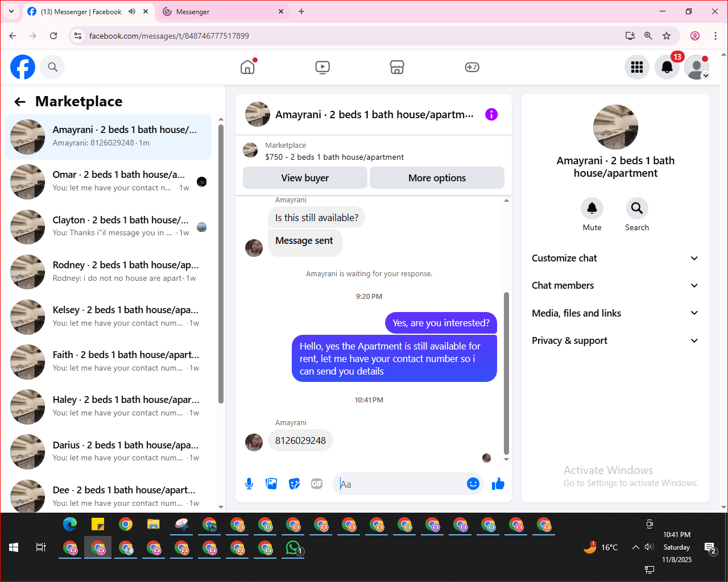
Task: Click the More options button
Action: (437, 178)
